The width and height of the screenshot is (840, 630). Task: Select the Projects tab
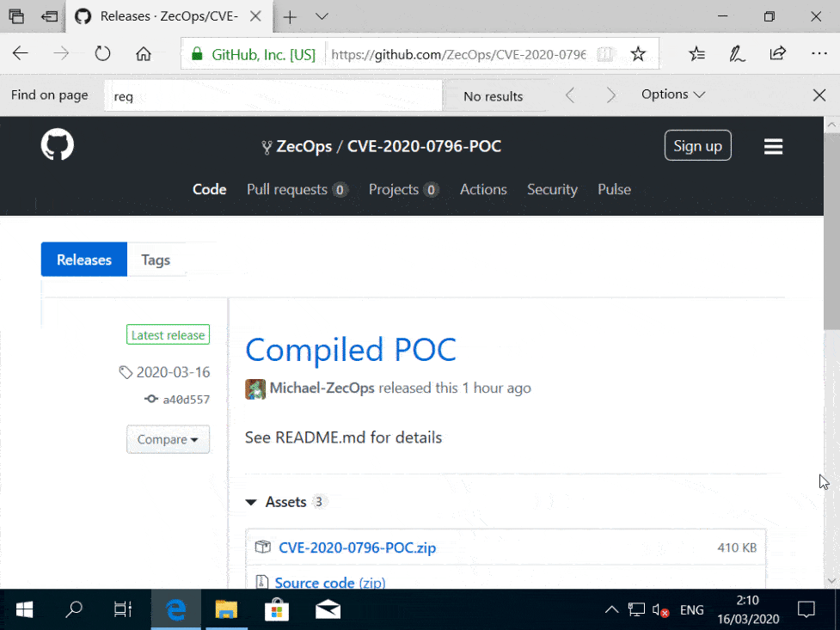tap(403, 189)
